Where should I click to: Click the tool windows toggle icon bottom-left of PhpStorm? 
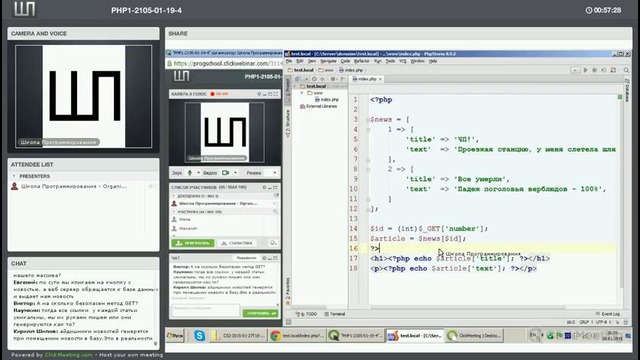click(289, 322)
